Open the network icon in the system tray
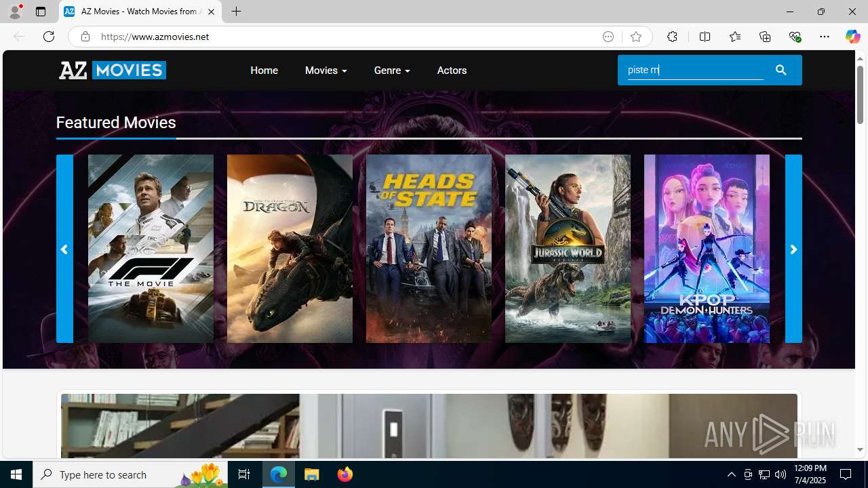Image resolution: width=868 pixels, height=488 pixels. 764,474
